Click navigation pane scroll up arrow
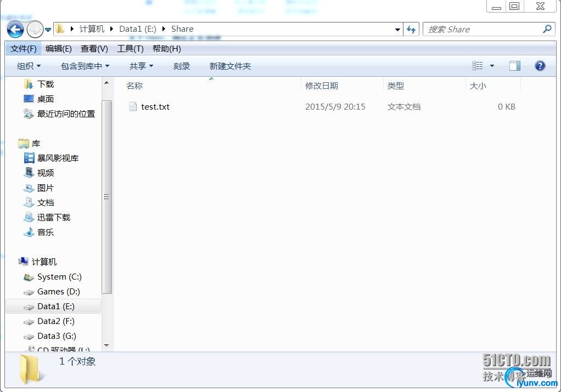The height and width of the screenshot is (392, 561). click(106, 83)
